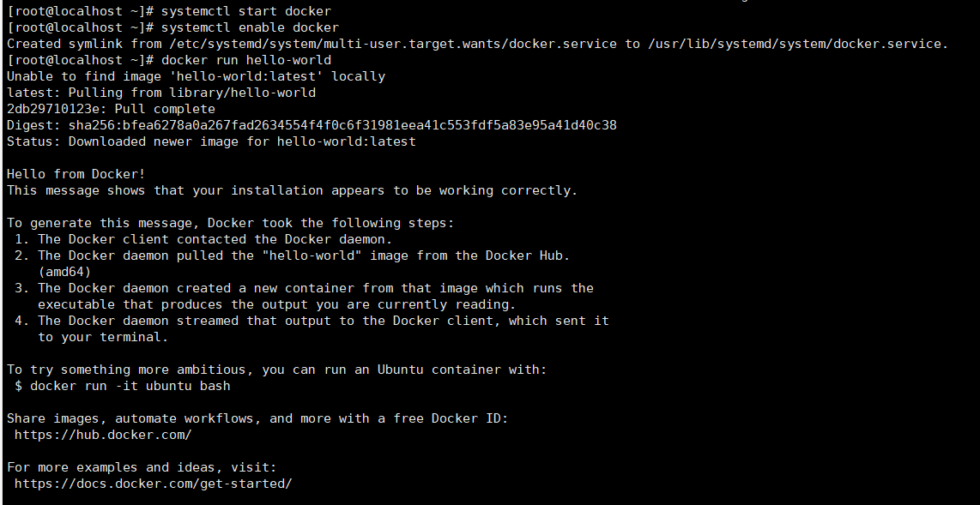The height and width of the screenshot is (505, 980).
Task: Click the 'latest: Pulling from library/hello-world' line
Action: (x=161, y=93)
